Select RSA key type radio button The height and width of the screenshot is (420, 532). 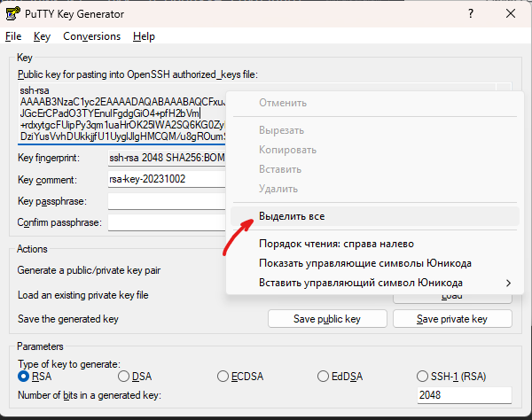pyautogui.click(x=24, y=377)
